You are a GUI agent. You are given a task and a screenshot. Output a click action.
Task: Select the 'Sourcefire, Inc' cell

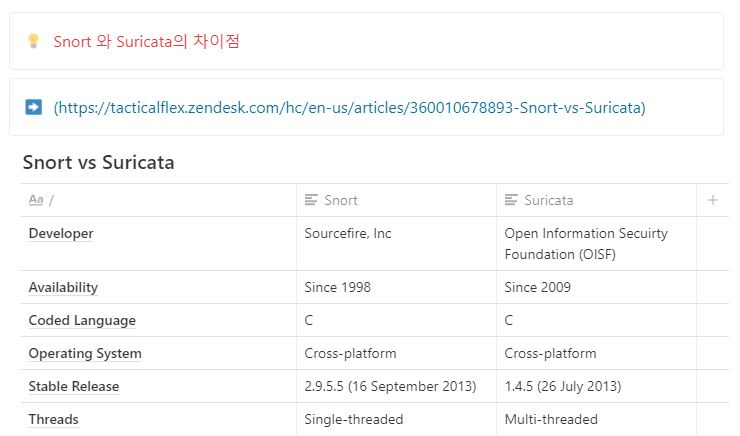[396, 243]
